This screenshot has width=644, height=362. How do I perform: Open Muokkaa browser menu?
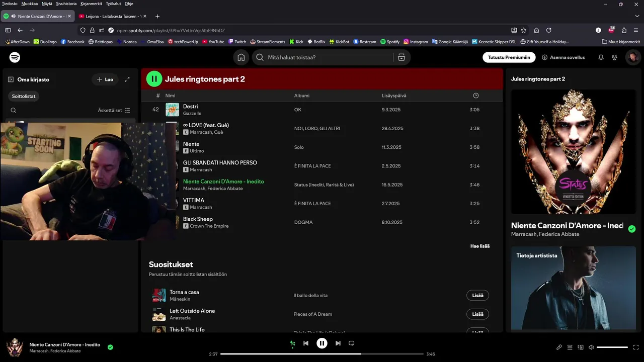29,4
